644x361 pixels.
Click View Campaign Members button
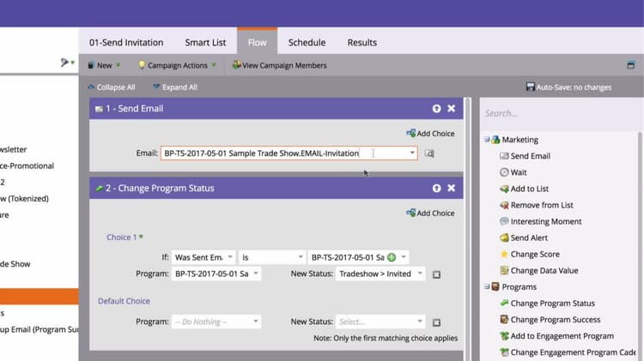[280, 65]
